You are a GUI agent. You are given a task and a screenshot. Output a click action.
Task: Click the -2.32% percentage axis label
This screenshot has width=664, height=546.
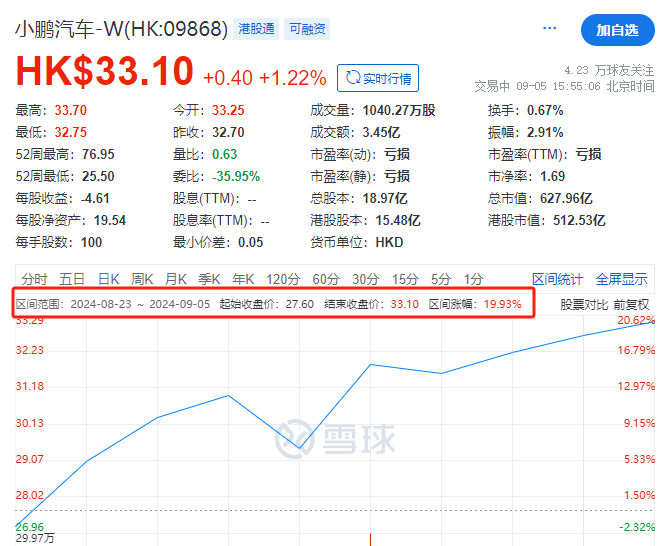pyautogui.click(x=637, y=527)
